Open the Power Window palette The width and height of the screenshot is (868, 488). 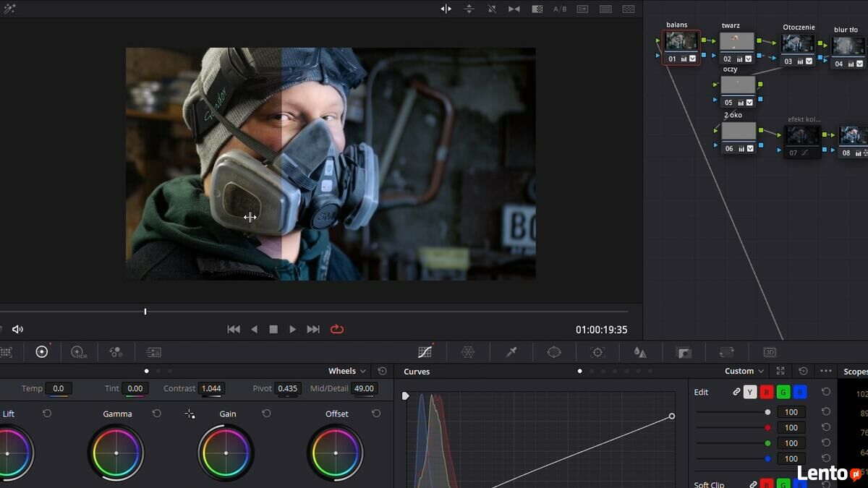(554, 352)
